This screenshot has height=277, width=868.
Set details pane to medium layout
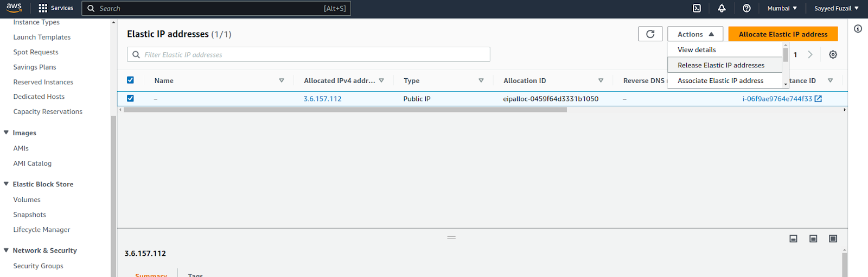[813, 239]
